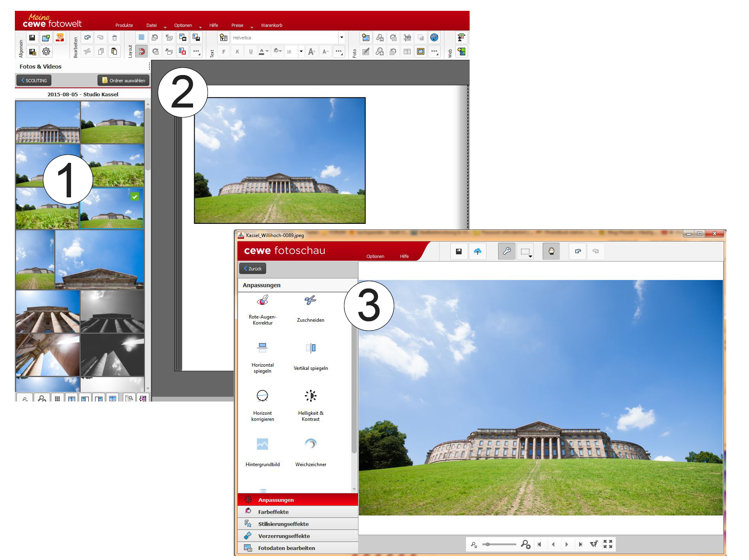Select the Horizontal spiegeln tool
This screenshot has height=560, width=749.
(263, 358)
